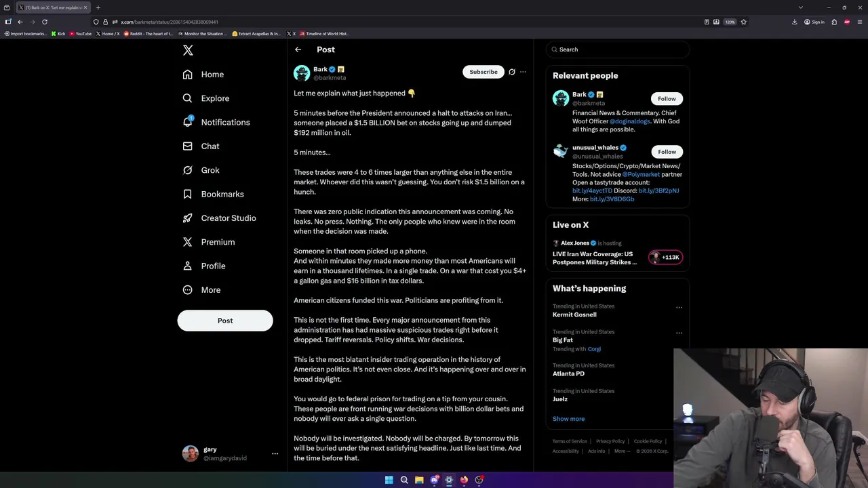Click the address bar URL

coord(170,22)
